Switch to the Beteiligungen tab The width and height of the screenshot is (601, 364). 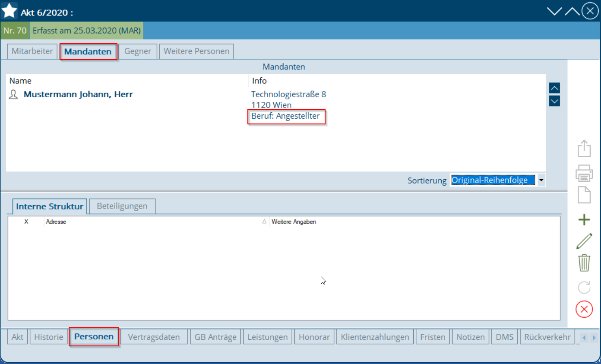click(x=122, y=206)
